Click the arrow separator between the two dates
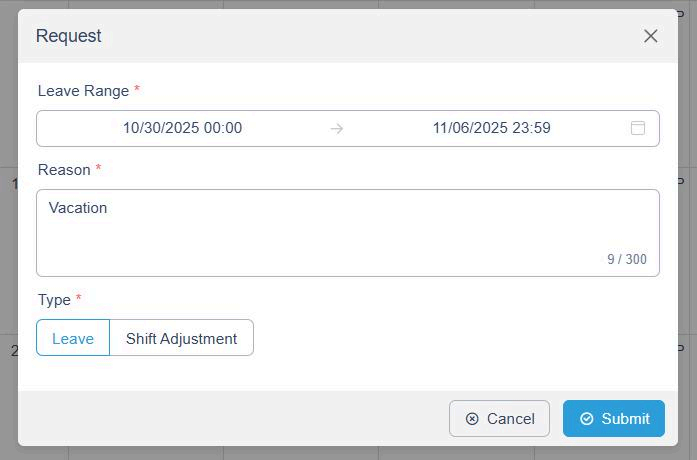 [337, 128]
